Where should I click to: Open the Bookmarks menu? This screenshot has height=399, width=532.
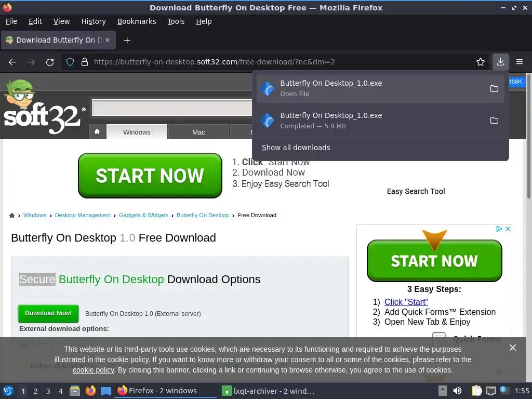137,21
